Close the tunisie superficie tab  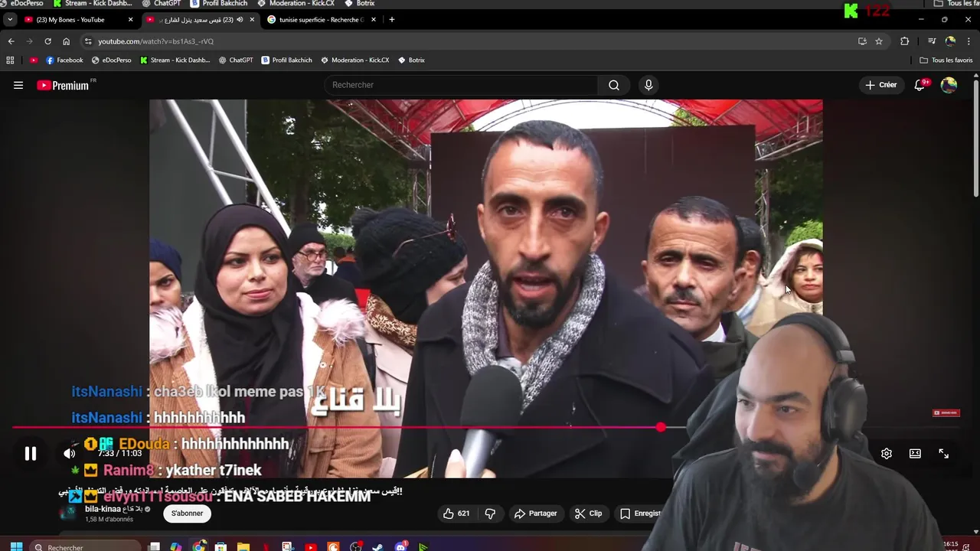pyautogui.click(x=374, y=19)
